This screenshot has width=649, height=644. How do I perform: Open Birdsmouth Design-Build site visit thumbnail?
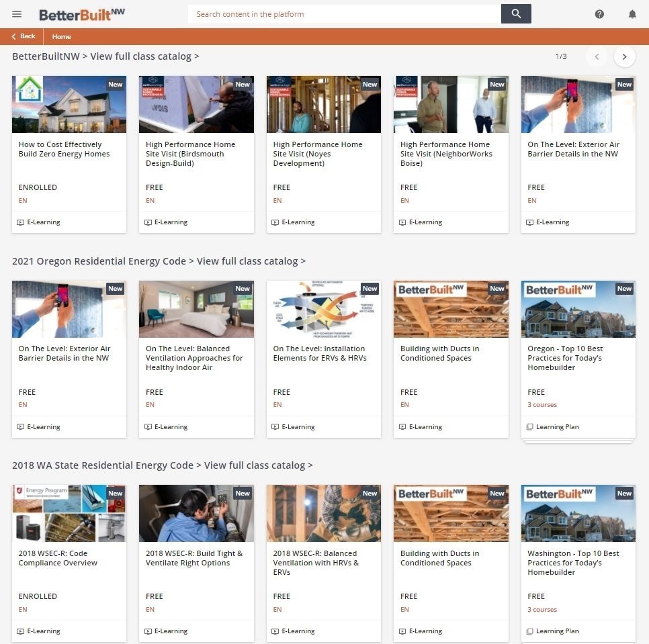[x=196, y=104]
